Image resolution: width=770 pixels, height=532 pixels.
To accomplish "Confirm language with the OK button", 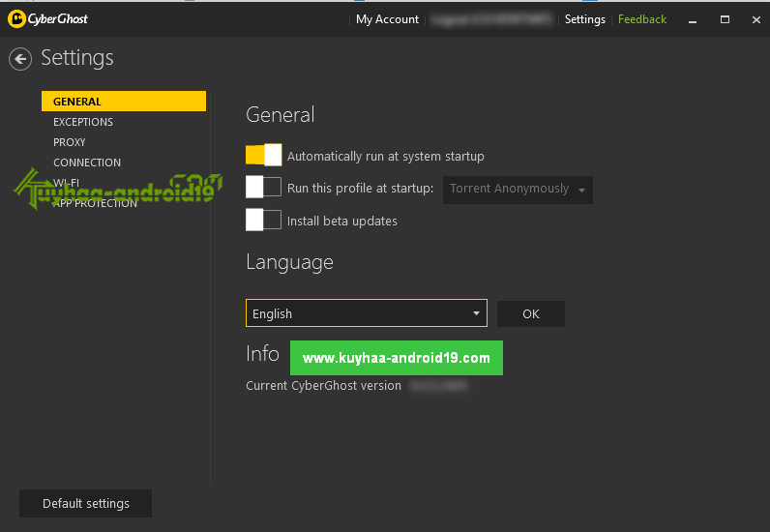I will [x=531, y=314].
